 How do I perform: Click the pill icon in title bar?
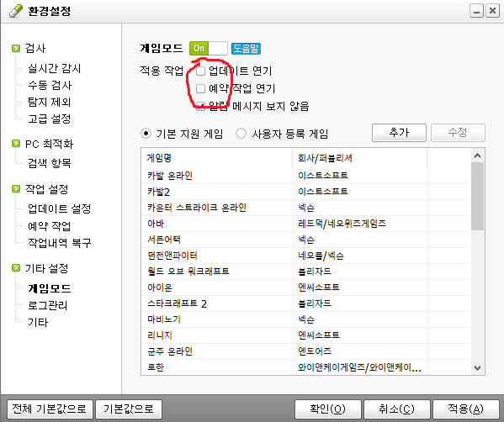pos(16,11)
